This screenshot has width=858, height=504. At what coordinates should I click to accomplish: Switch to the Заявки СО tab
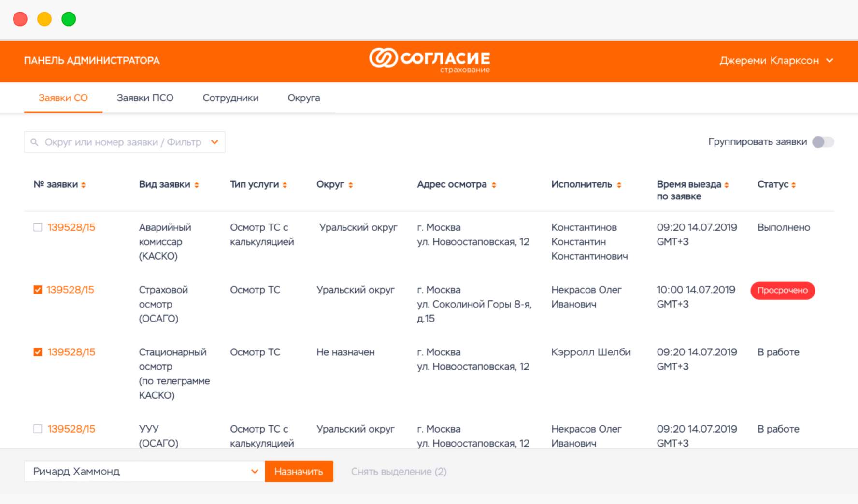63,98
